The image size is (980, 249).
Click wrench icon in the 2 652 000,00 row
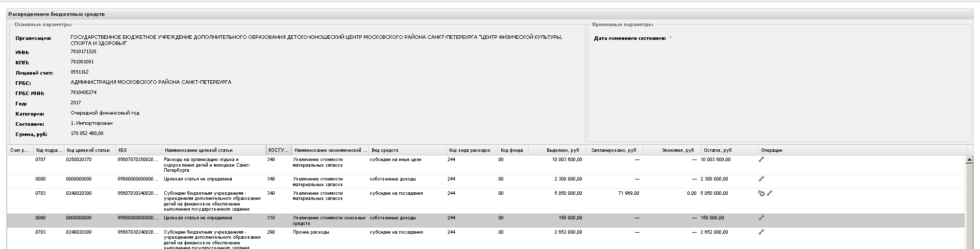[761, 232]
